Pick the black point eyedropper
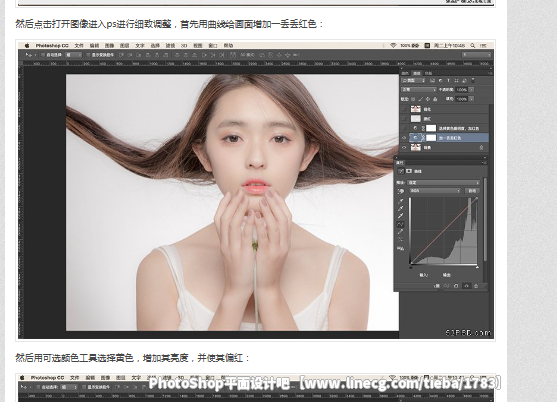557x402 pixels. (401, 201)
